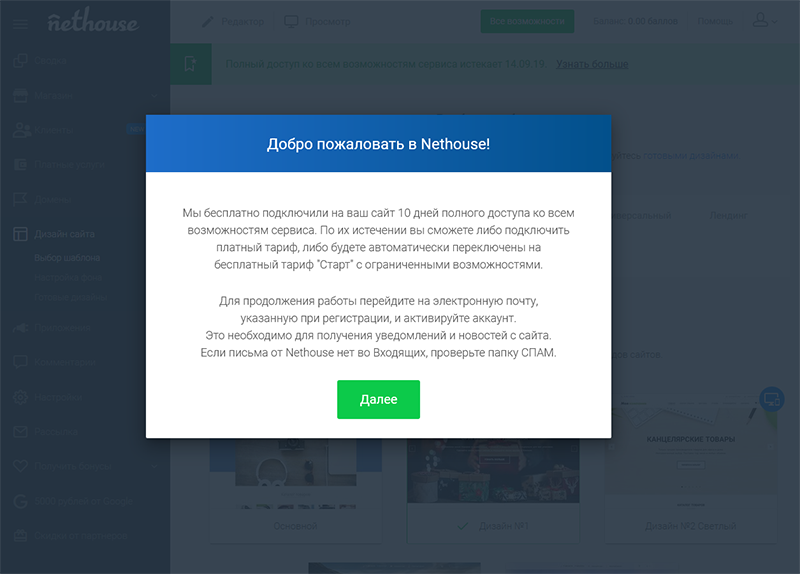This screenshot has width=800, height=574.
Task: Open Платные услуги in the sidebar
Action: pyautogui.click(x=69, y=165)
